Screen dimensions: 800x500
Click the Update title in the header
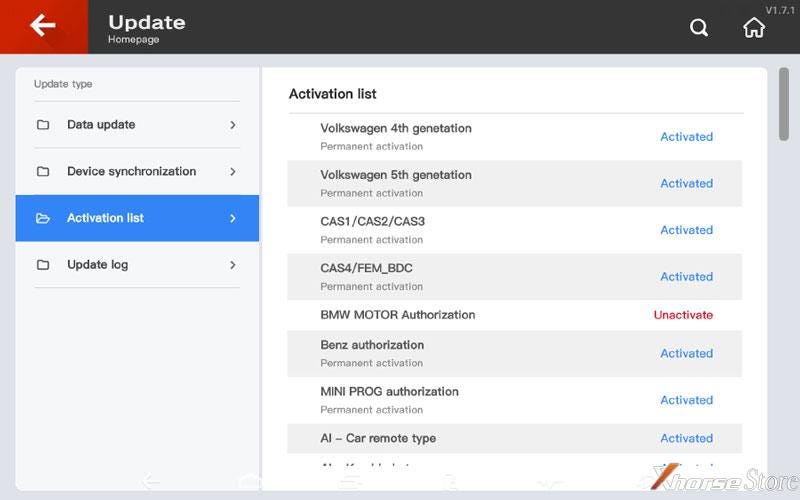pyautogui.click(x=147, y=22)
